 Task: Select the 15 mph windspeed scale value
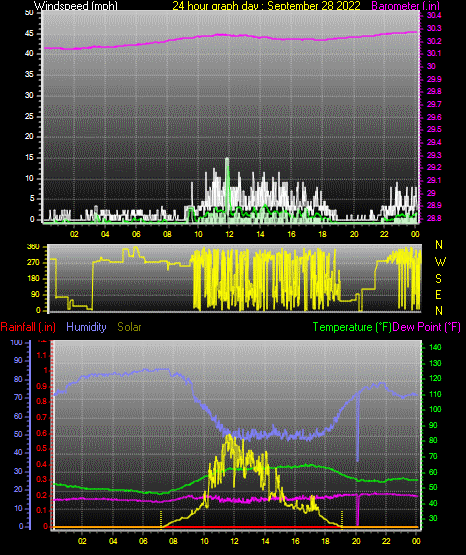[x=29, y=158]
